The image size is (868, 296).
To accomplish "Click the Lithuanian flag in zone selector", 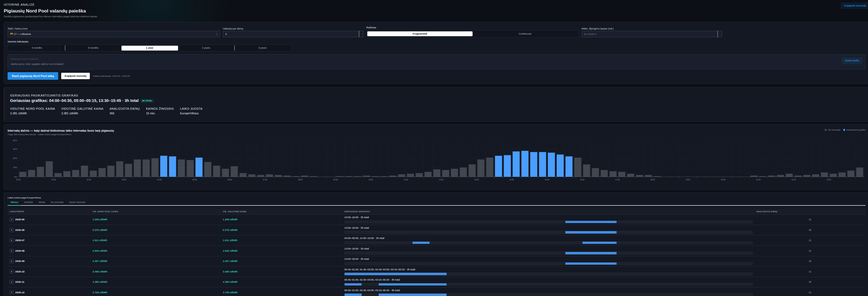I will 11,34.
